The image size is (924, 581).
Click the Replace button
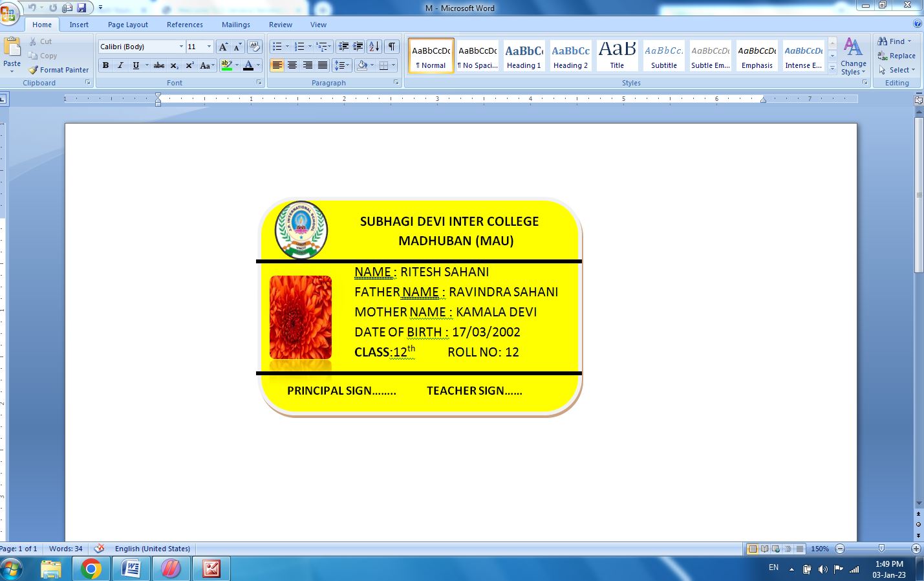(x=896, y=56)
